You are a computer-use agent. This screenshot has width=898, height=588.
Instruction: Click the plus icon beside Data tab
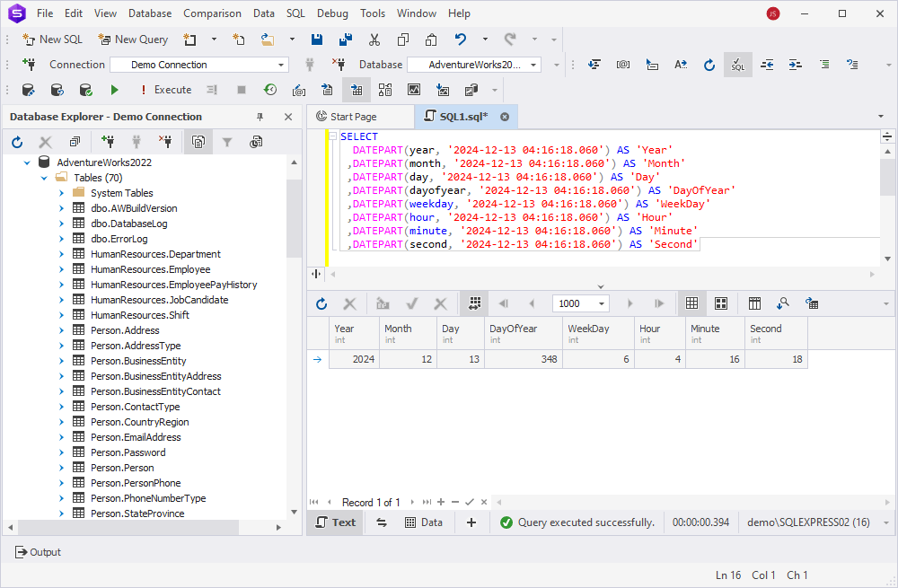pos(471,522)
